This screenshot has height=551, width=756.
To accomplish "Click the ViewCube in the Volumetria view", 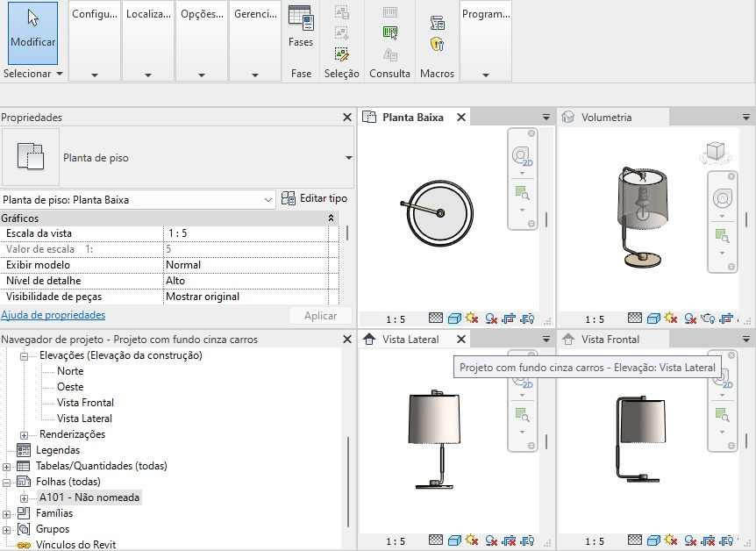I will [715, 153].
